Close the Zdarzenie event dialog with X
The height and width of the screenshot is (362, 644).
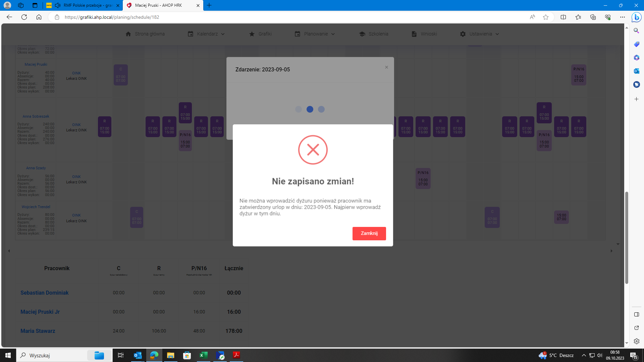[386, 67]
